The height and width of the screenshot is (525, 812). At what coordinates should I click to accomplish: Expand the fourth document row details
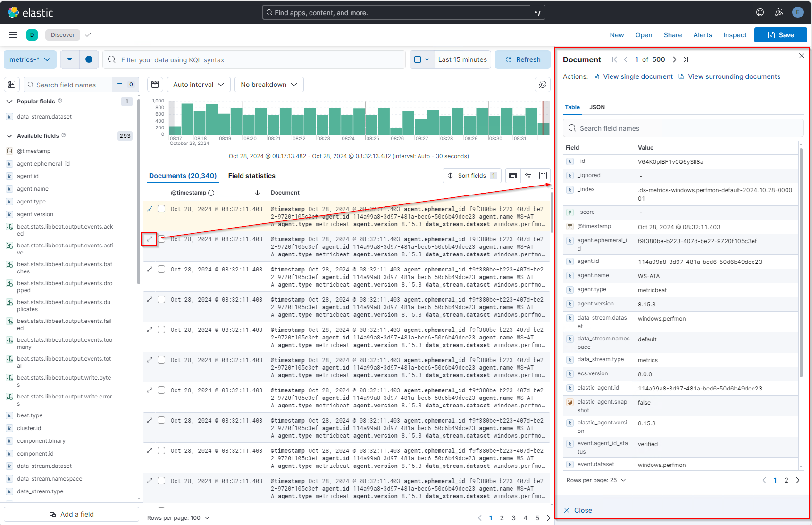click(150, 299)
